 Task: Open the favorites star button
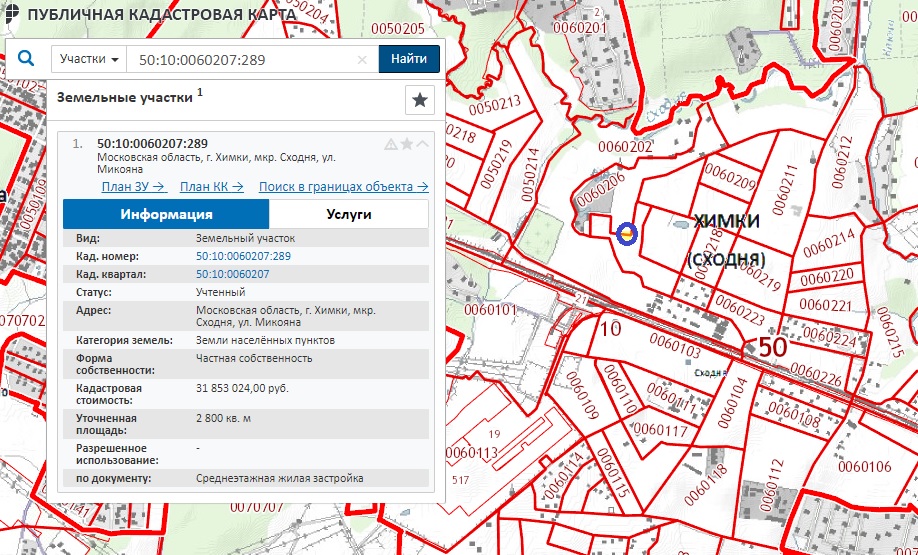pyautogui.click(x=419, y=100)
